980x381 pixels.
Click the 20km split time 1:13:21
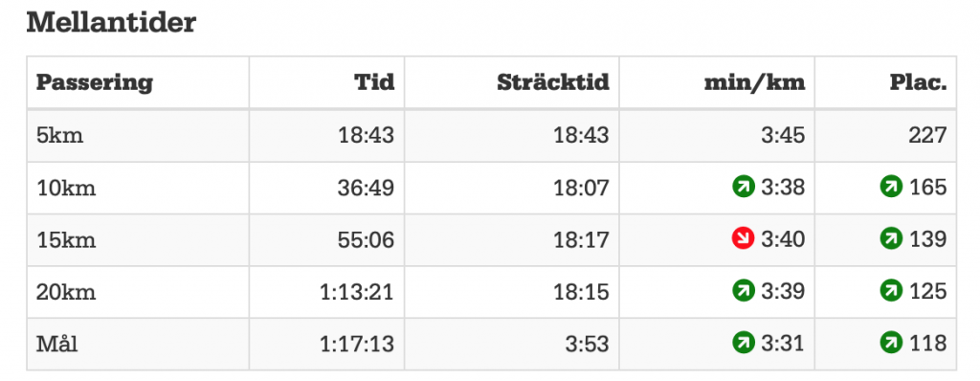[357, 291]
